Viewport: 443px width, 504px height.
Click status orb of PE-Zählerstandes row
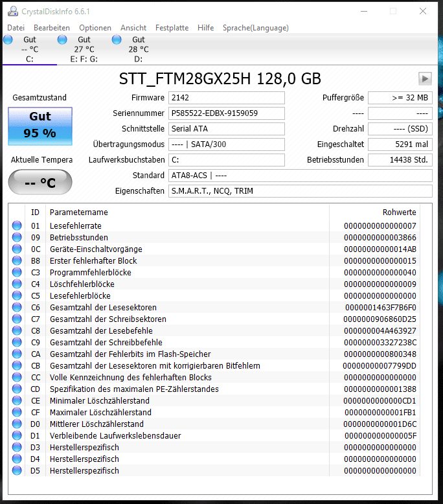point(17,389)
